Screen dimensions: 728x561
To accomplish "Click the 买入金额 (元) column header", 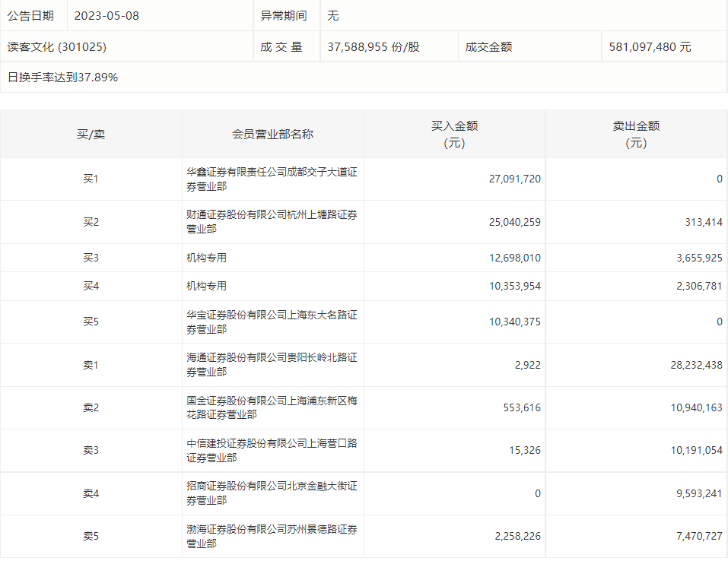I will point(455,134).
